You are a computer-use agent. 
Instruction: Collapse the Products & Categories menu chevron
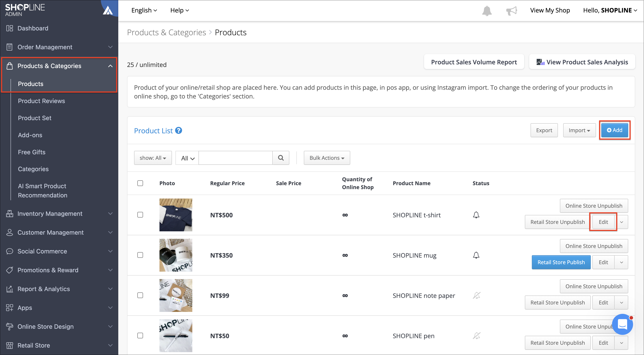tap(110, 66)
